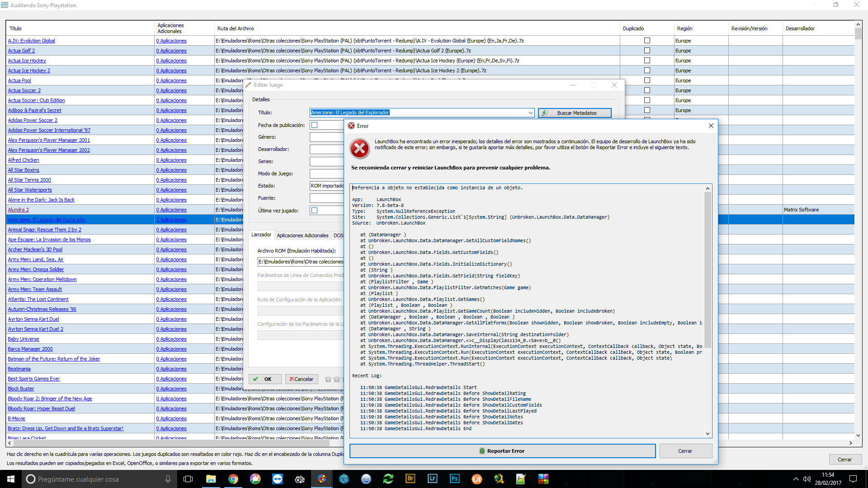Viewport: 868px width, 488px height.
Task: Click Cancelar in Editar Juego
Action: click(302, 379)
